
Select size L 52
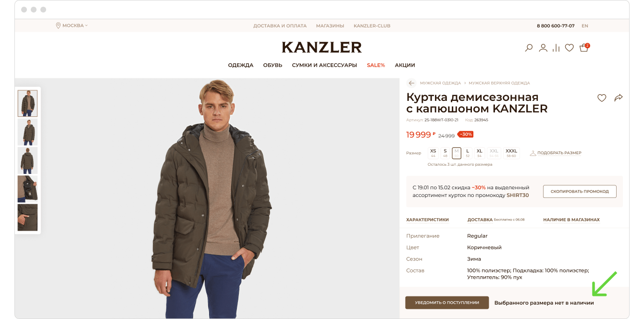tap(468, 153)
